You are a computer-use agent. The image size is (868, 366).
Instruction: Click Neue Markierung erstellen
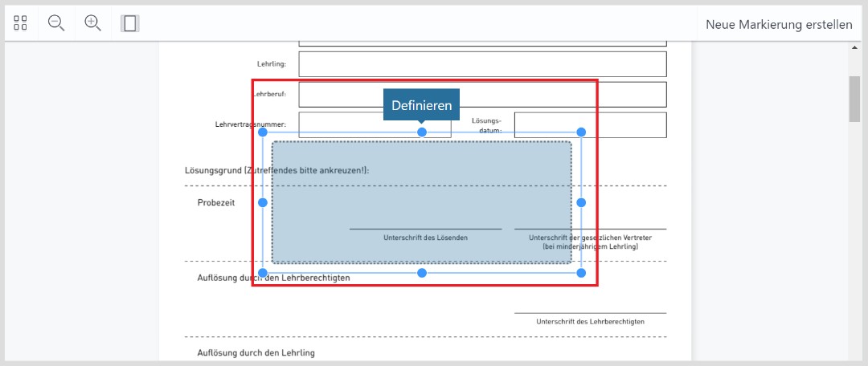tap(779, 24)
